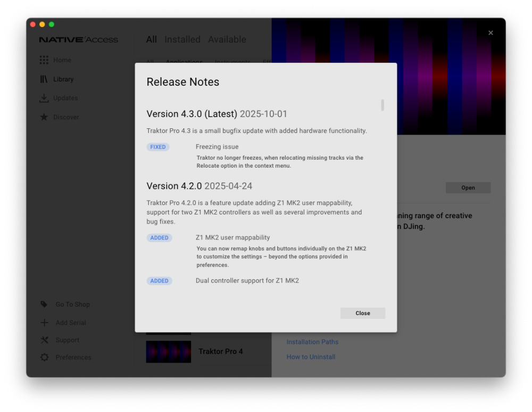This screenshot has height=412, width=532.
Task: Click ADDED tag for Dual controller support
Action: [x=159, y=281]
